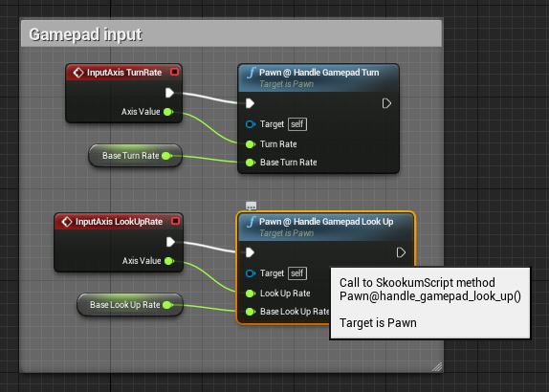This screenshot has height=392, width=549.
Task: Select Base Turn Rate variable output pin
Action: (x=166, y=156)
